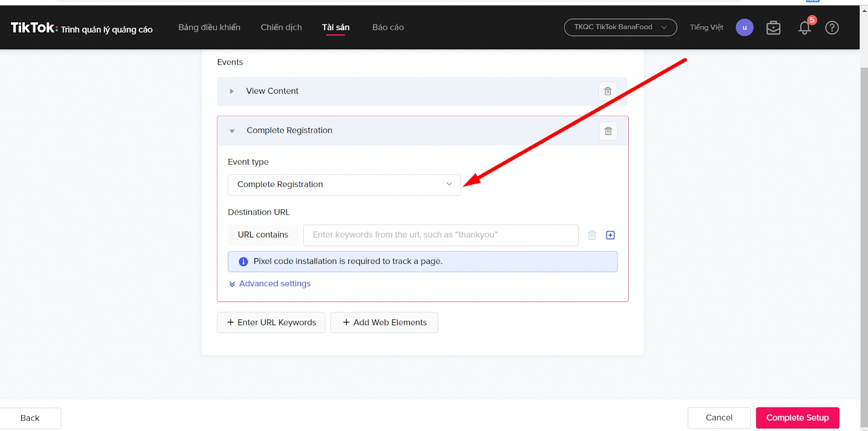868x431 pixels.
Task: Open the Chiến dịch campaign tab
Action: (281, 27)
